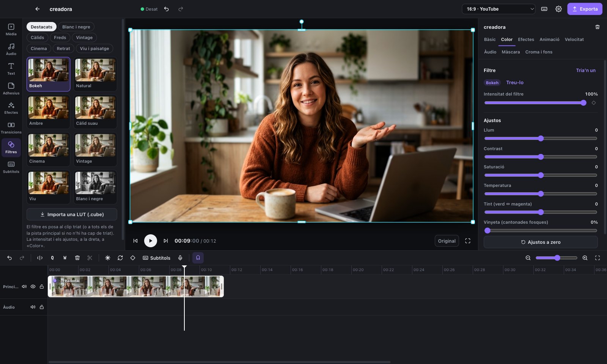Mute the Principal track
Screen dimensions: 607x364
(24, 287)
